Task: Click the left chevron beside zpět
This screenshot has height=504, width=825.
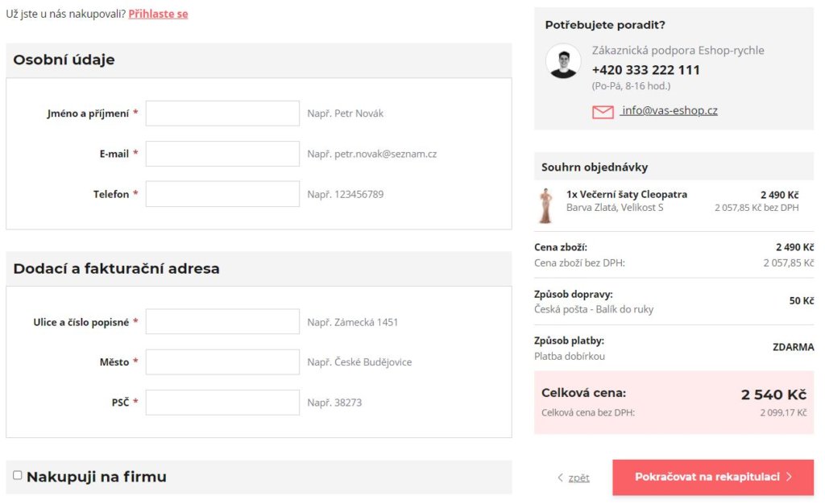Action: tap(560, 477)
